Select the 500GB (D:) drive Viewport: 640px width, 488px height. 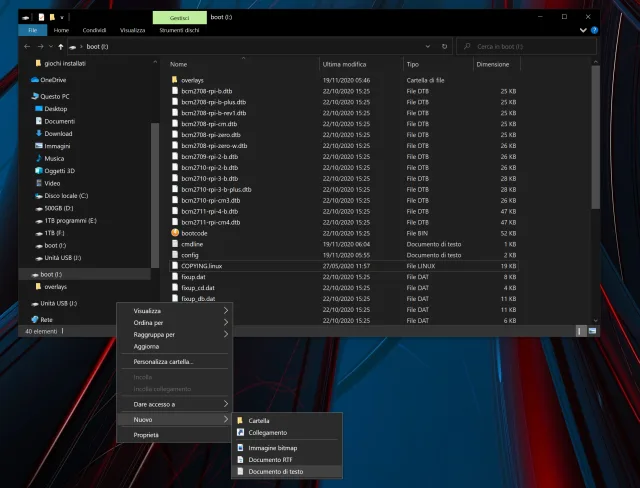click(59, 208)
